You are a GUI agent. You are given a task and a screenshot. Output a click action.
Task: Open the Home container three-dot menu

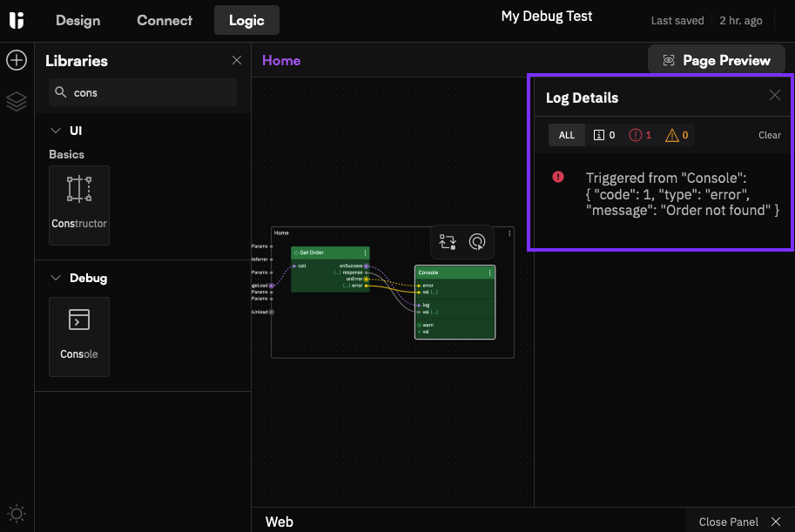coord(509,232)
